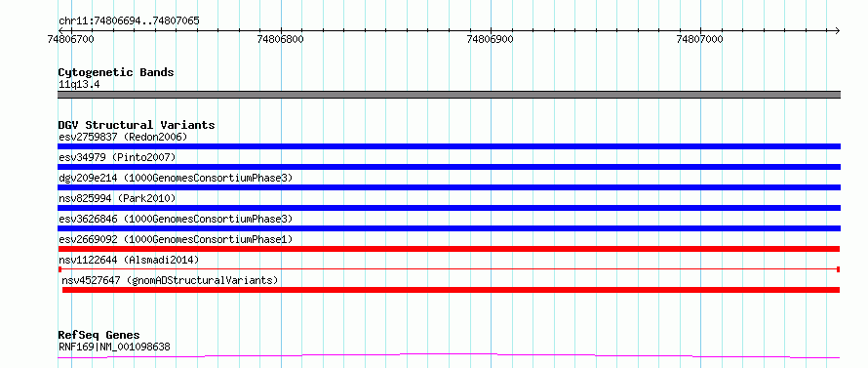The width and height of the screenshot is (868, 368).
Task: Click ruler position 74806700
Action: (71, 39)
